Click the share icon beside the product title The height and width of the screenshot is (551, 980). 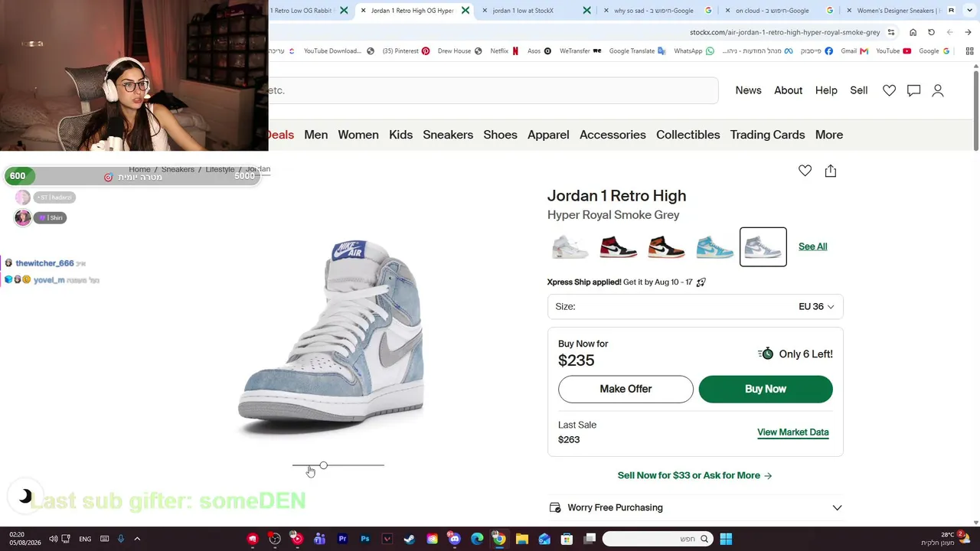pyautogui.click(x=831, y=171)
